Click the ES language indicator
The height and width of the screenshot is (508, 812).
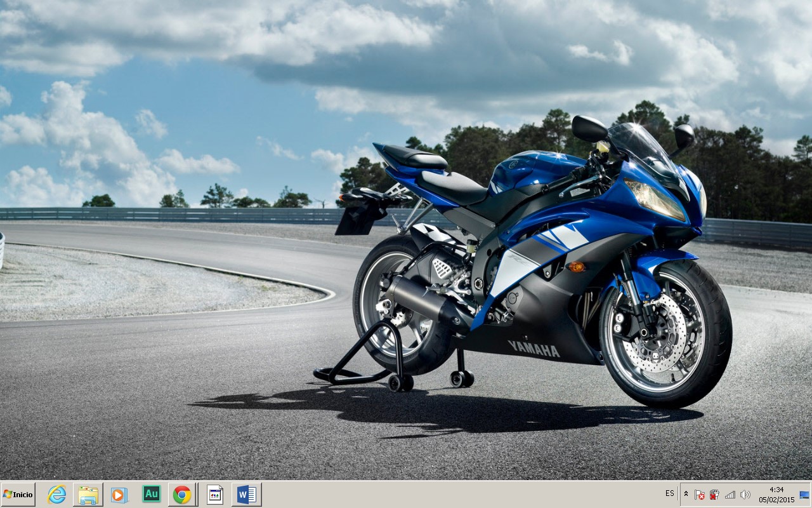(x=670, y=493)
